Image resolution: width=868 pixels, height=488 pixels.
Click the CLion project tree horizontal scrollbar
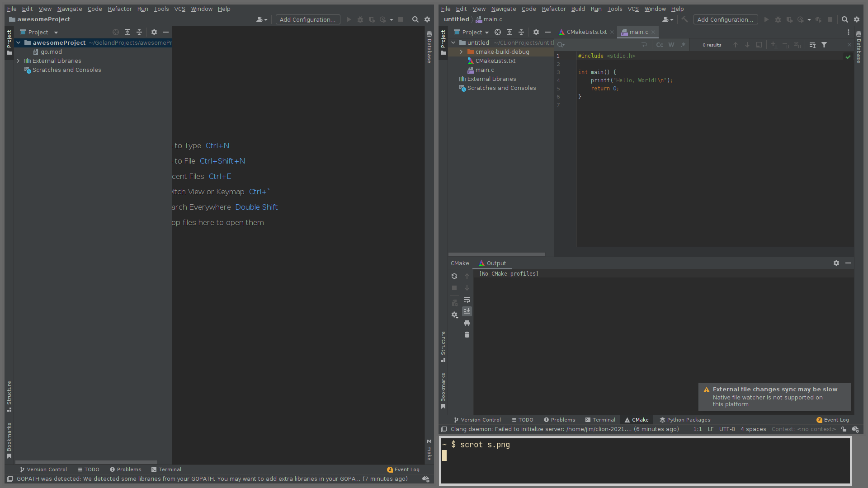point(496,254)
